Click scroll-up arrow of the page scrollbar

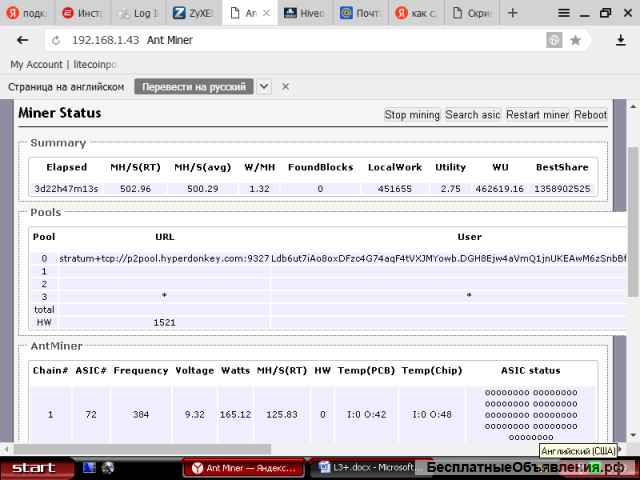pyautogui.click(x=633, y=107)
